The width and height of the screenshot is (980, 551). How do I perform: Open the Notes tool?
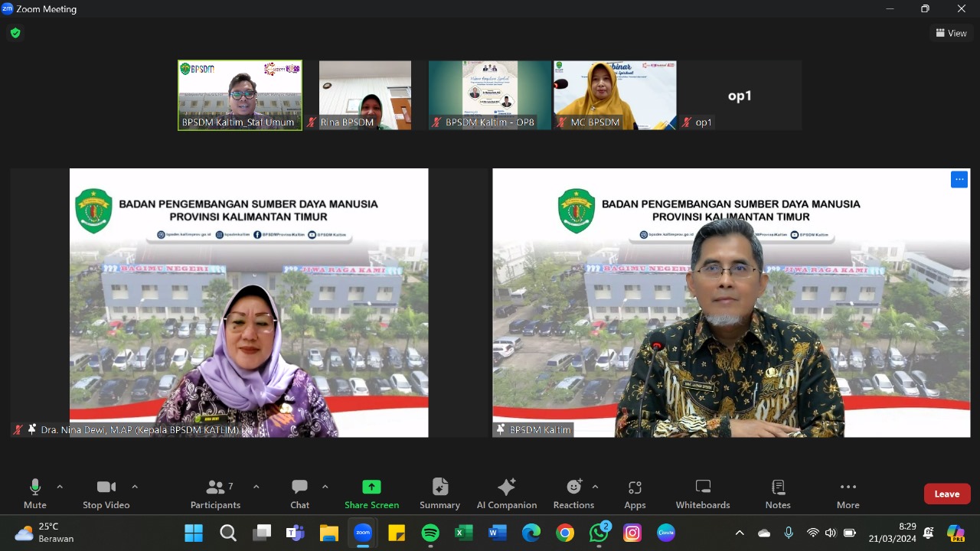(778, 494)
